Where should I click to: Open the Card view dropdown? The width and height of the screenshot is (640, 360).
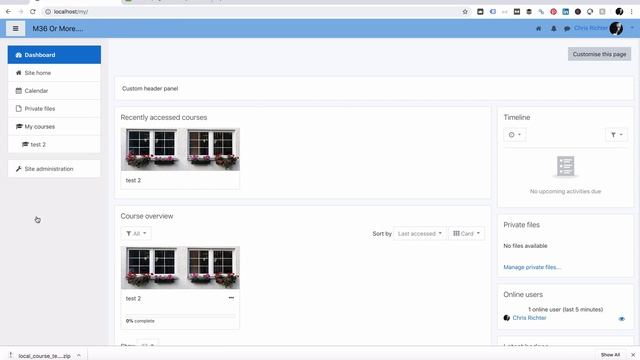466,233
